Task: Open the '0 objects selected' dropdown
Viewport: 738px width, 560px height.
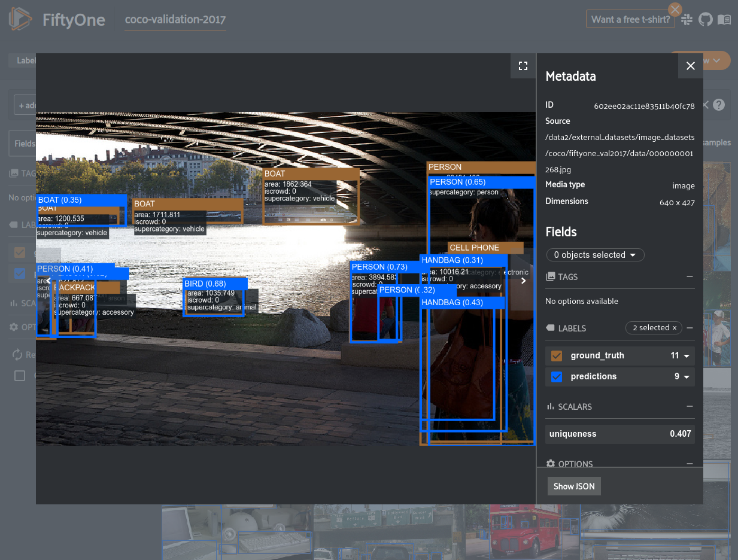Action: (595, 255)
